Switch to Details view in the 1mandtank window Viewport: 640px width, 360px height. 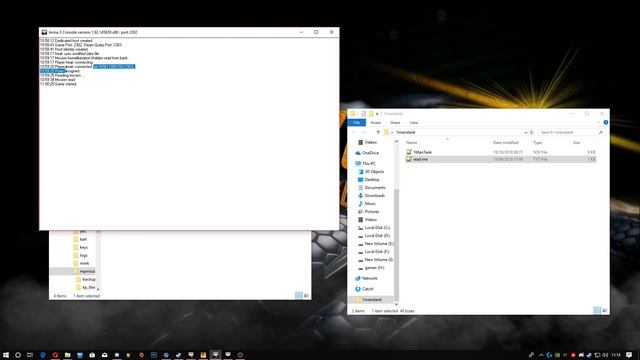click(597, 311)
